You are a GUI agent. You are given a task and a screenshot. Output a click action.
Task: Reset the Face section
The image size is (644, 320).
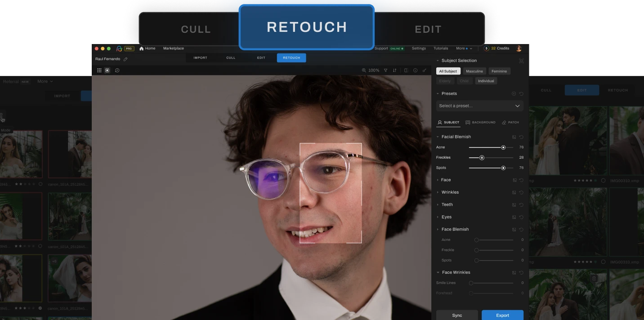click(521, 180)
